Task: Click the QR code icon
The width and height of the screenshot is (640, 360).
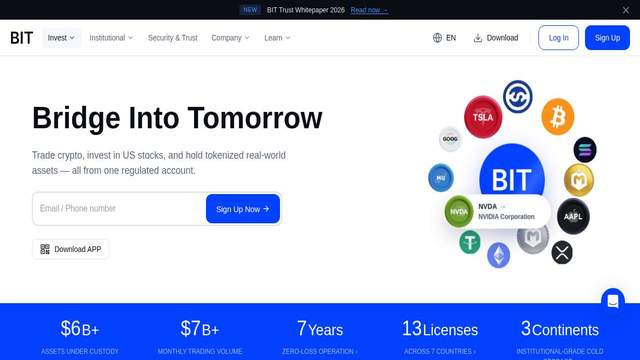Action: pyautogui.click(x=45, y=249)
